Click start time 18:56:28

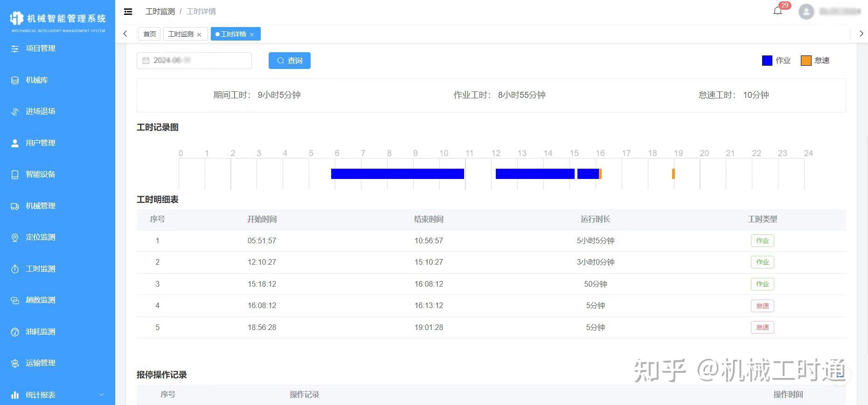(x=262, y=328)
